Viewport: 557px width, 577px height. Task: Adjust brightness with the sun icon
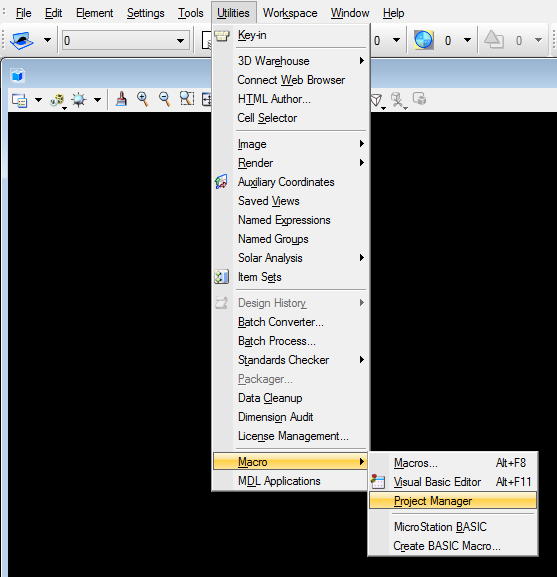[79, 100]
